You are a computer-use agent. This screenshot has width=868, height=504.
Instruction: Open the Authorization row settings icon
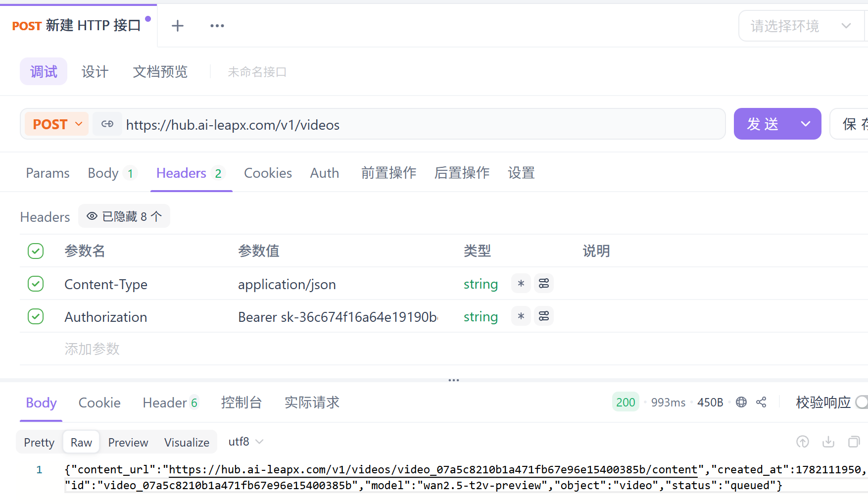pos(544,316)
